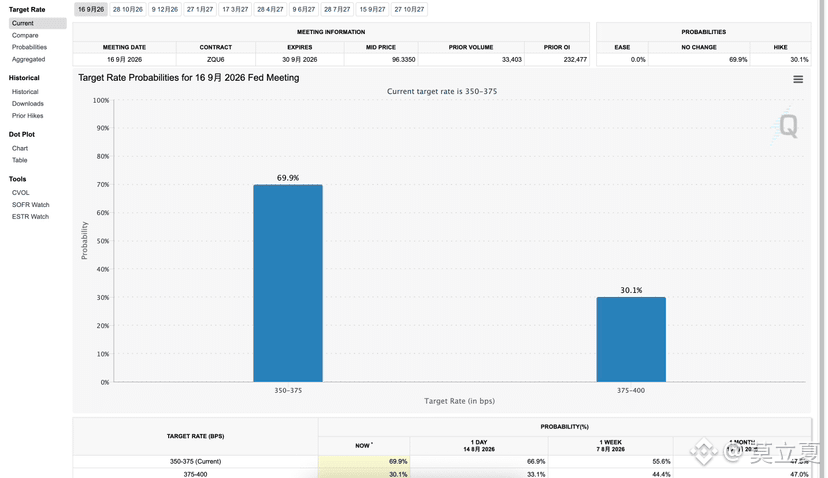Select the 28 7月27 meeting tab
The image size is (828, 478).
pos(337,10)
